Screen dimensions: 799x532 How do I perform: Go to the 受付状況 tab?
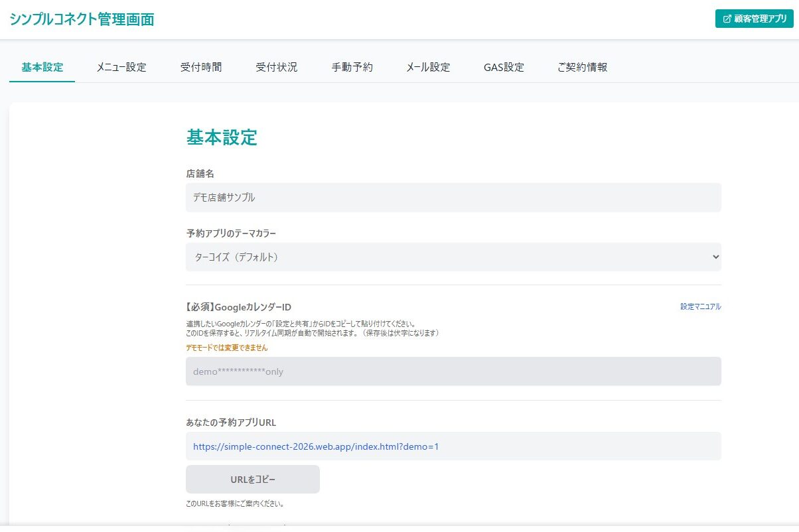(x=276, y=67)
